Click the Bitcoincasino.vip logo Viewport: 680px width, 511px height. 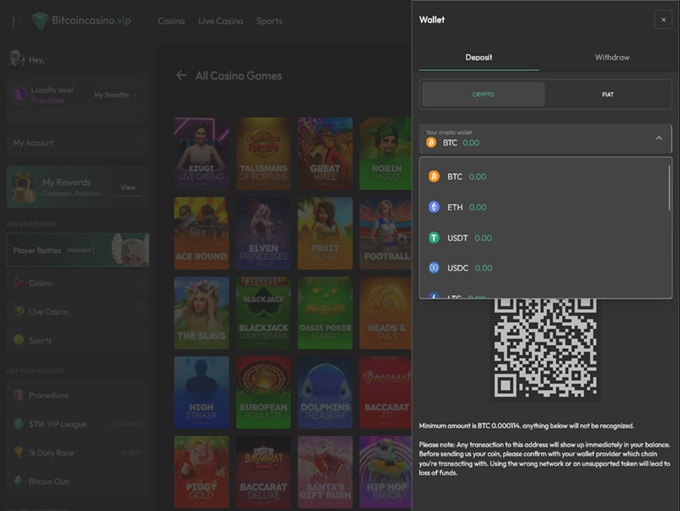coord(82,20)
